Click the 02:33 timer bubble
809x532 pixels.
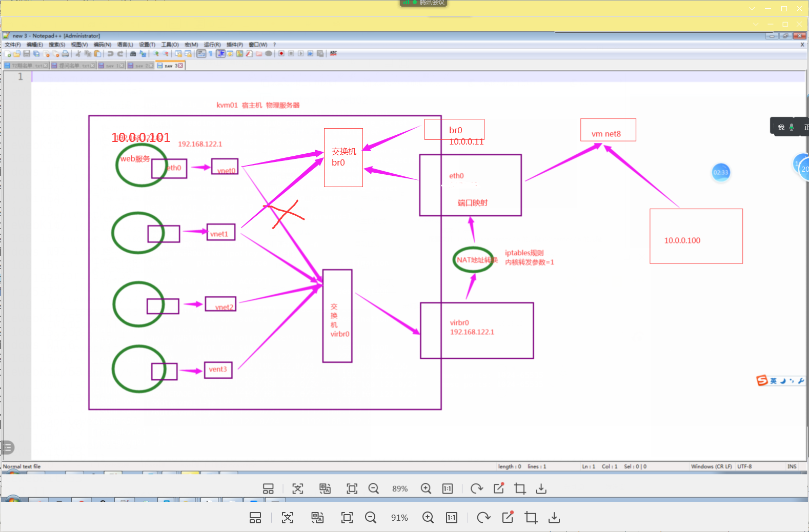coord(721,172)
